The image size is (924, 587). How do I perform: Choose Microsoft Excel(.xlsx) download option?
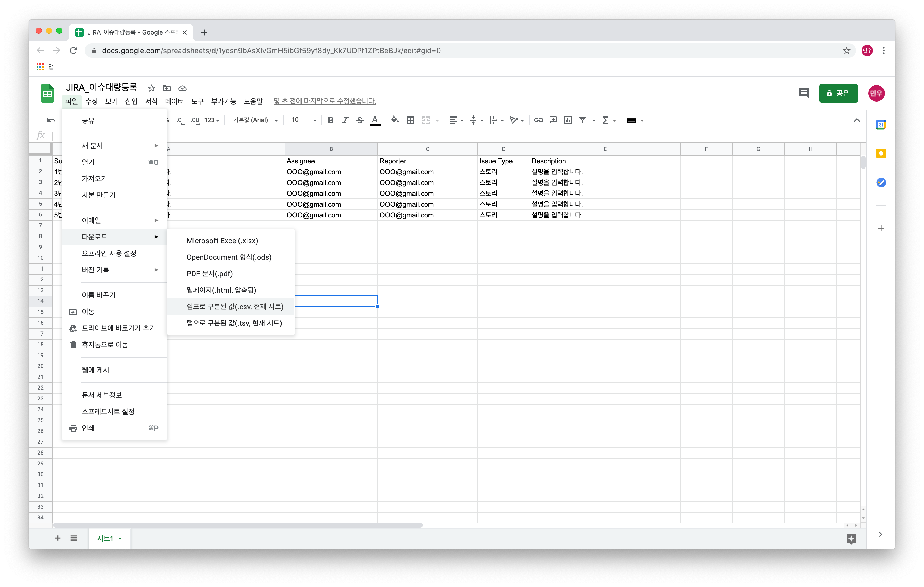222,241
